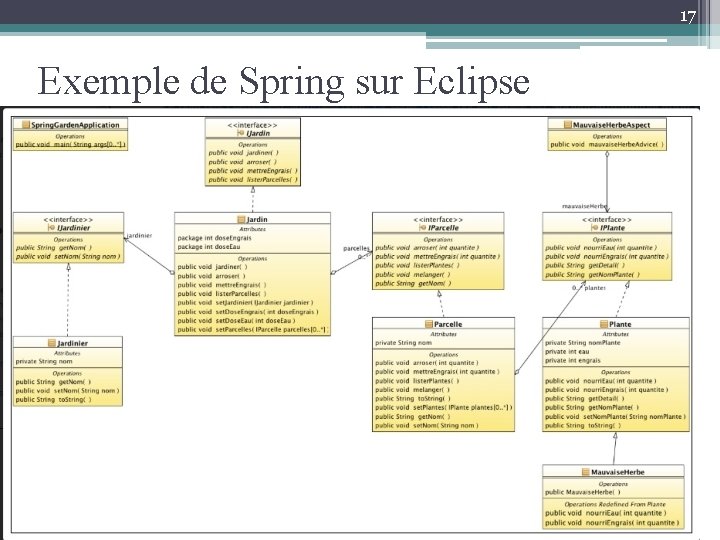Select Plante attribute 'private int eau'
The height and width of the screenshot is (540, 720).
tap(567, 351)
